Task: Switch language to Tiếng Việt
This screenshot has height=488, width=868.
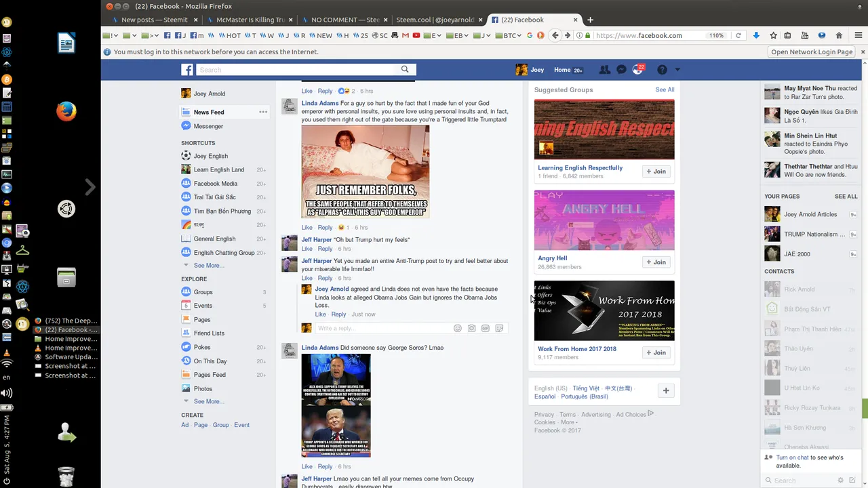Action: pyautogui.click(x=586, y=388)
